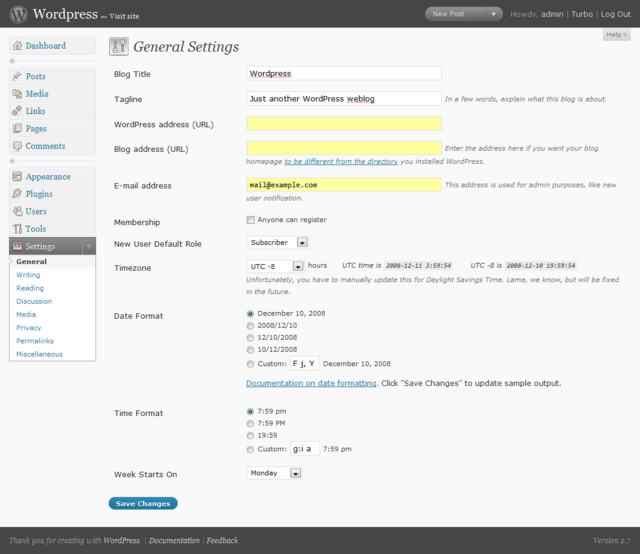Click the Tools icon in sidebar

pyautogui.click(x=17, y=229)
